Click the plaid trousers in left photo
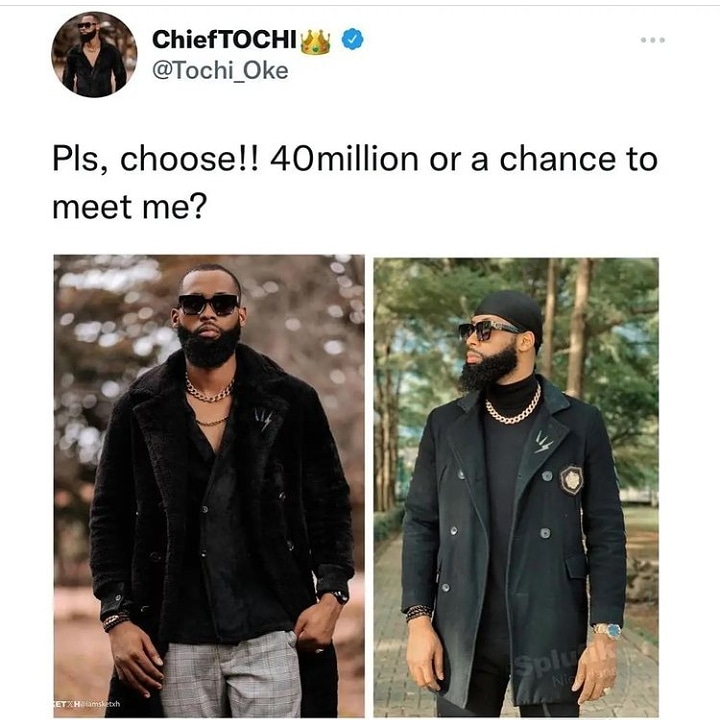Screen dimensions: 720x720 (230, 674)
